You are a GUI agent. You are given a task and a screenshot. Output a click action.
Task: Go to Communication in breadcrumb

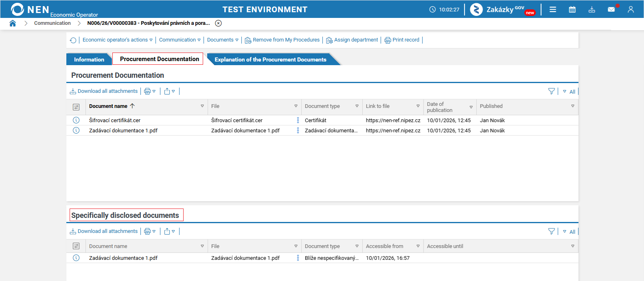point(53,23)
